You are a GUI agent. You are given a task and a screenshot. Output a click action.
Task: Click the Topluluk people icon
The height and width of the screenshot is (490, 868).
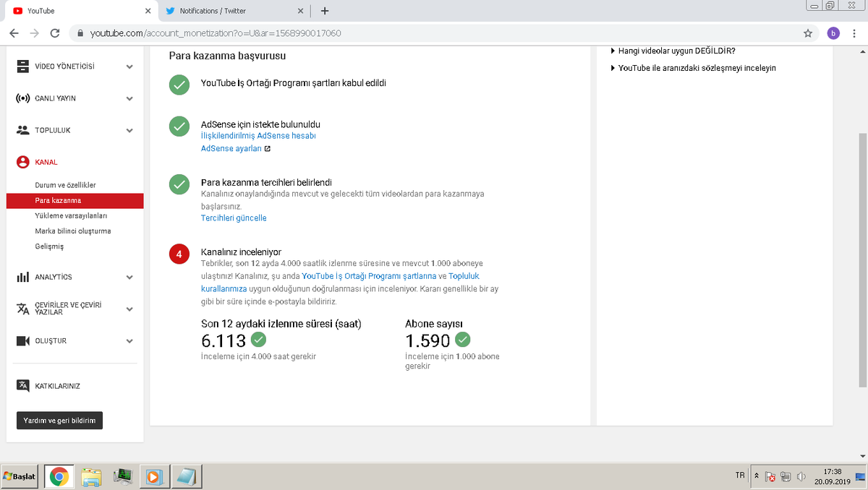(22, 130)
